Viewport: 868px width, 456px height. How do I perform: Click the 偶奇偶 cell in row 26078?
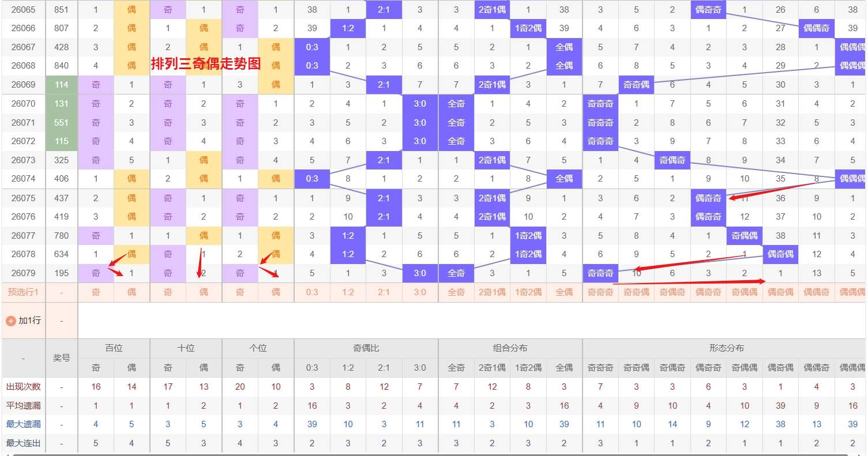780,254
